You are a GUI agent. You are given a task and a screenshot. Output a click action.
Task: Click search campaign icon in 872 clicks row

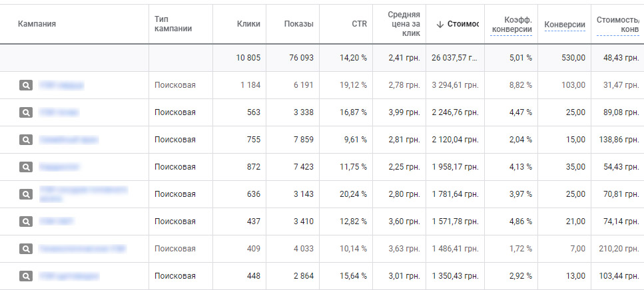pyautogui.click(x=26, y=167)
